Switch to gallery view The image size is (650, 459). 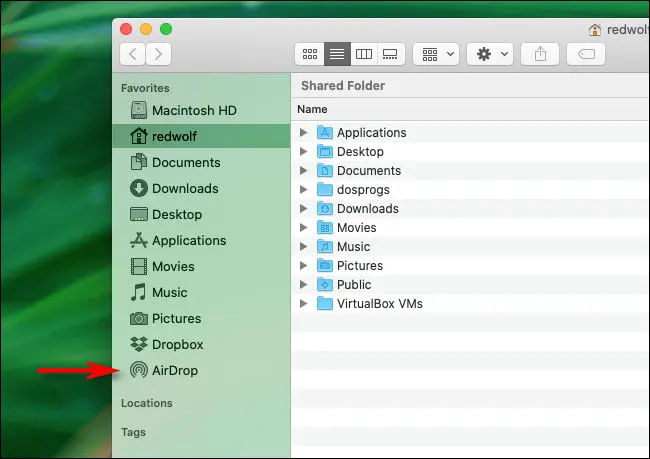tap(391, 54)
